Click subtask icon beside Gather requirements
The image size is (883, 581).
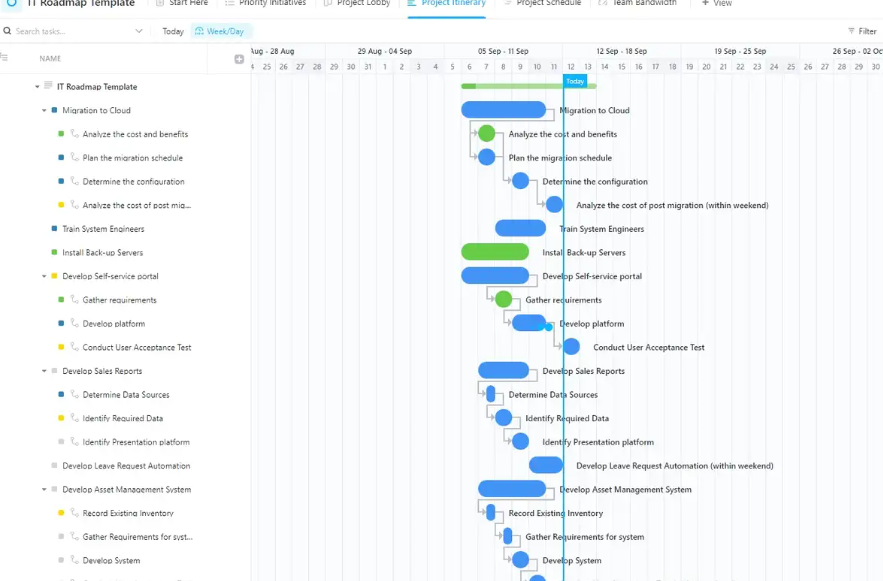[x=74, y=300]
